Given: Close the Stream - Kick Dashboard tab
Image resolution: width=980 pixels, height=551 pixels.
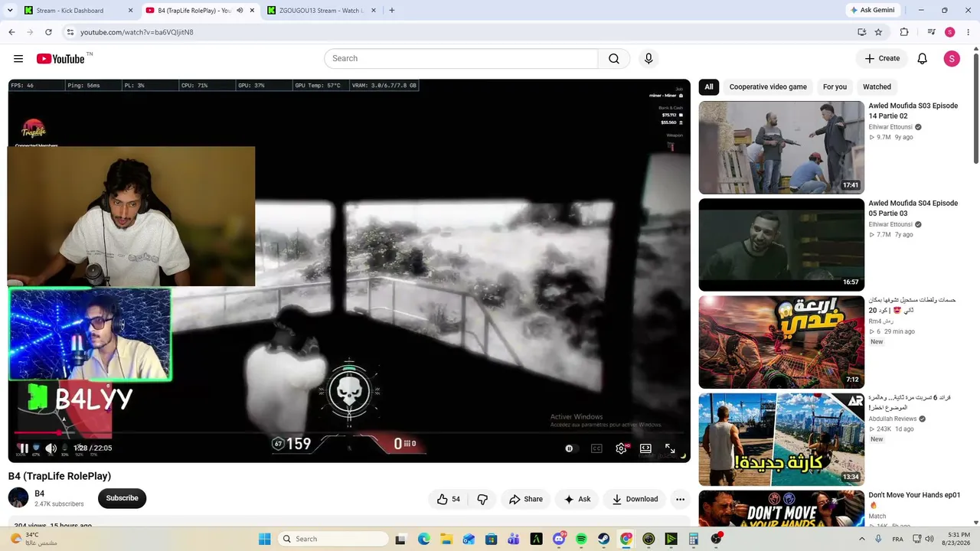Looking at the screenshot, I should click(130, 11).
